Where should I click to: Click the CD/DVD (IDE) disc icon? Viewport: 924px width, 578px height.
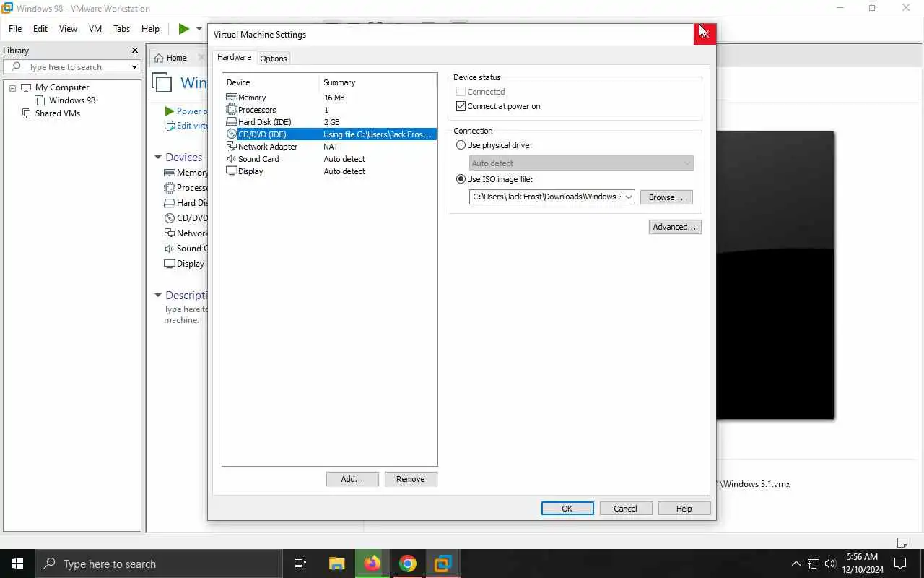[x=232, y=134]
